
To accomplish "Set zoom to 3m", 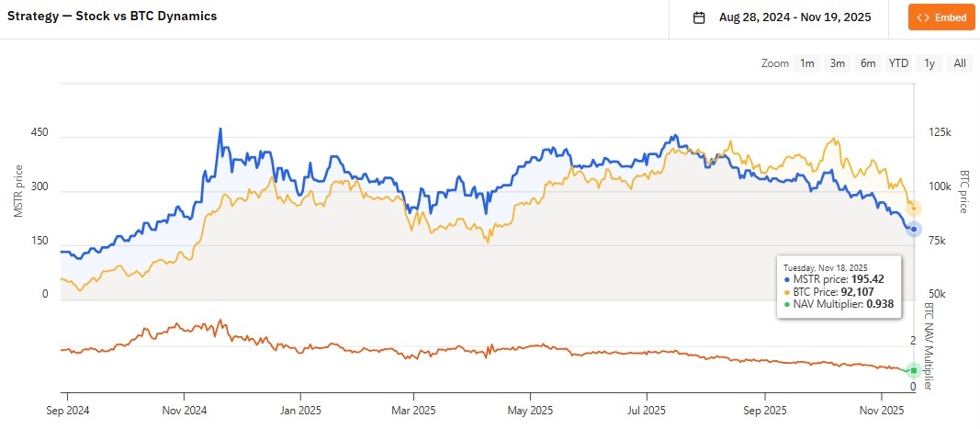I will click(x=838, y=63).
